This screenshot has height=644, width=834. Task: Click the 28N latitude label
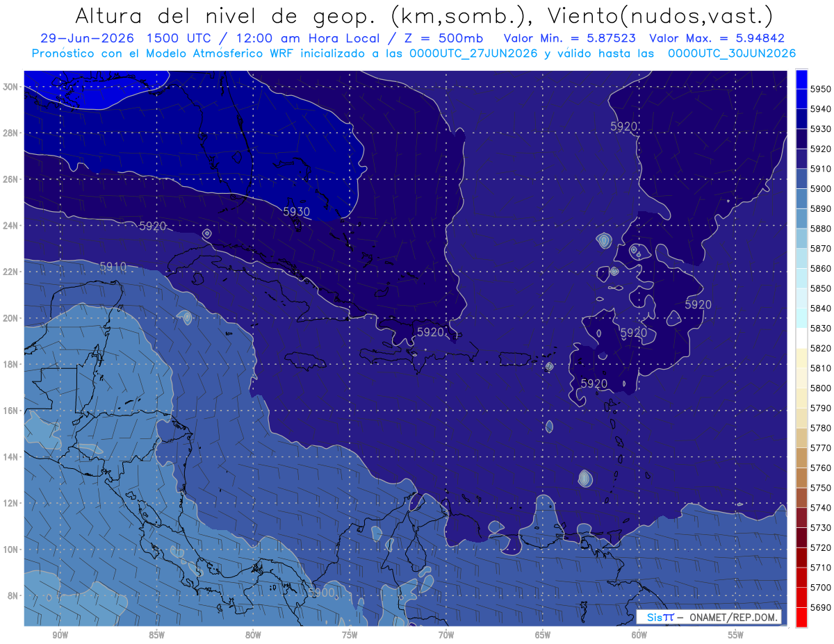point(11,133)
